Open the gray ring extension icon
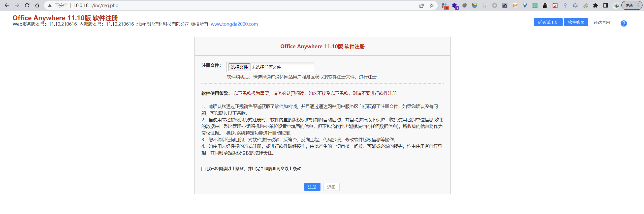The width and height of the screenshot is (644, 214). pyautogui.click(x=495, y=5)
